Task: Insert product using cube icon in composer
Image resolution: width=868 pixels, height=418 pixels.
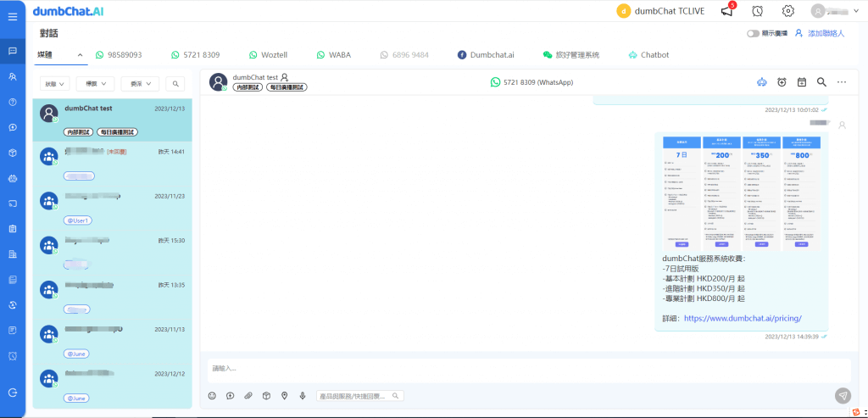Action: (266, 396)
